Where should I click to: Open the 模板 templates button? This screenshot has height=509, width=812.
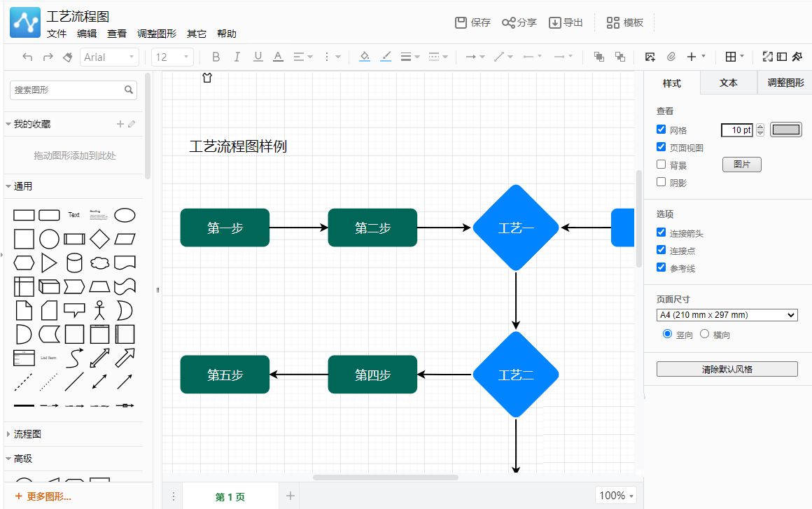point(625,22)
